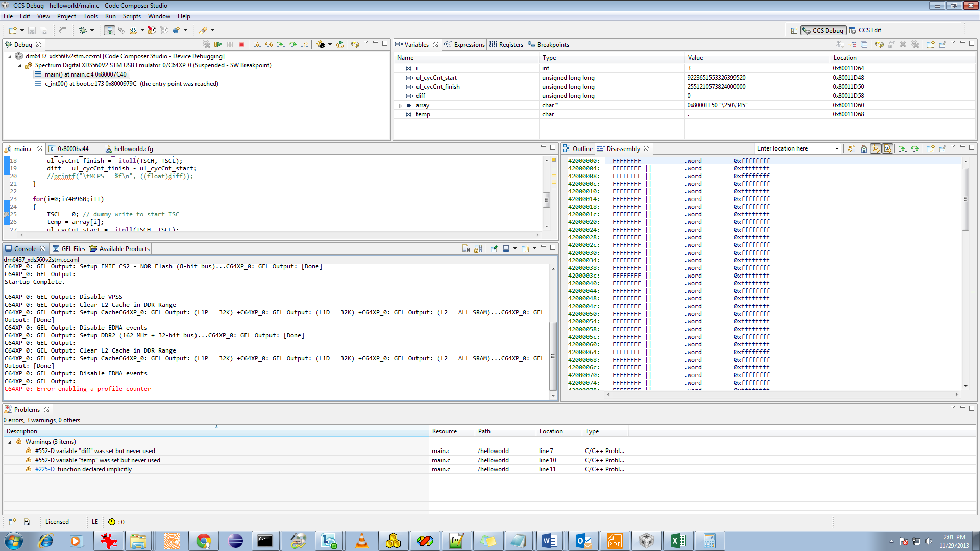Click the Home icon in Disassembly toolbar
980x551 pixels.
tap(864, 149)
